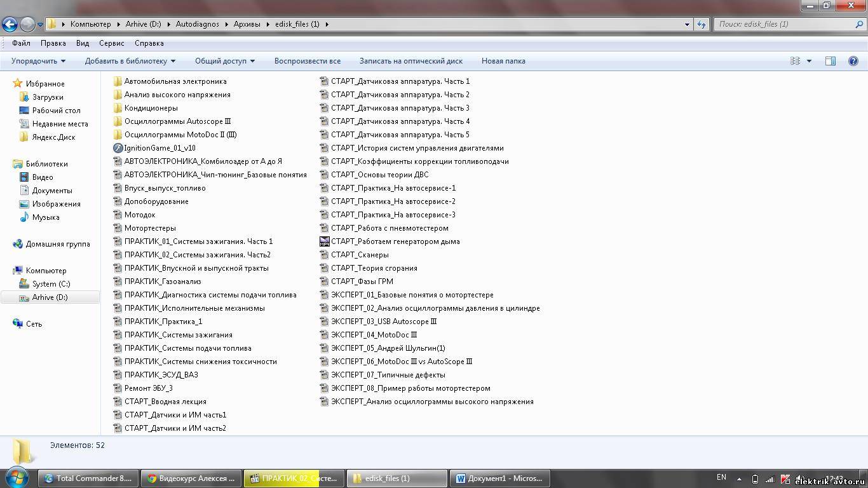
Task: Select the IgnitionGame_01_v10 flash file icon
Action: [x=118, y=148]
